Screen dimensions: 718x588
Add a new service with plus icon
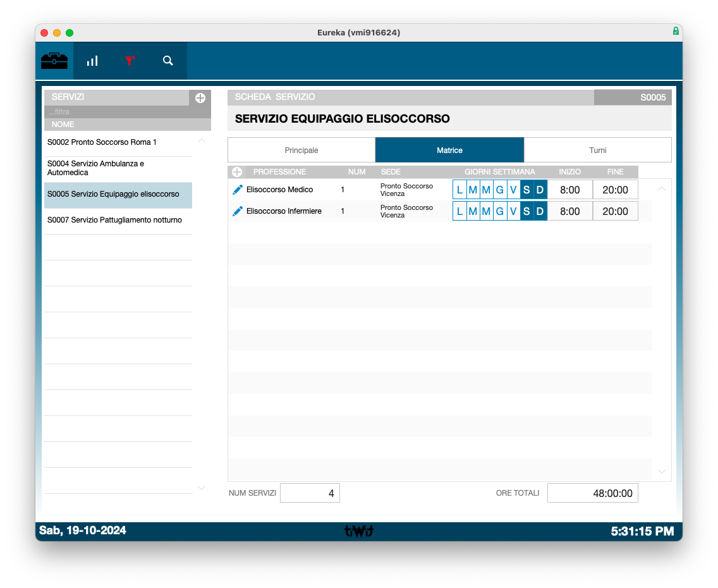[200, 97]
